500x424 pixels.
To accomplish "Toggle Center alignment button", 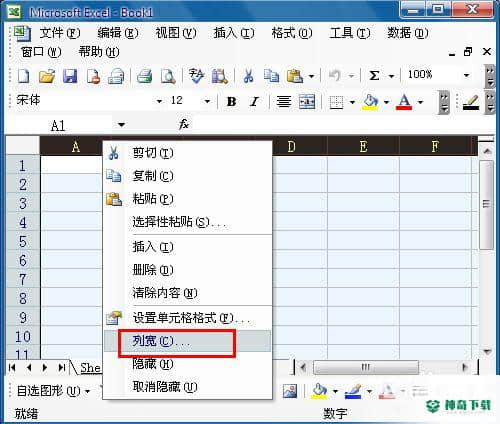I will tap(284, 102).
